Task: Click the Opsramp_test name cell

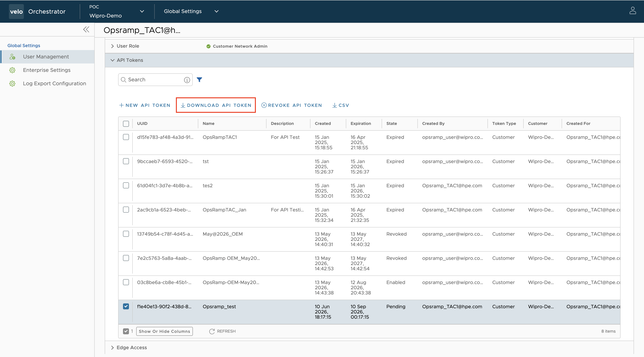Action: click(219, 307)
